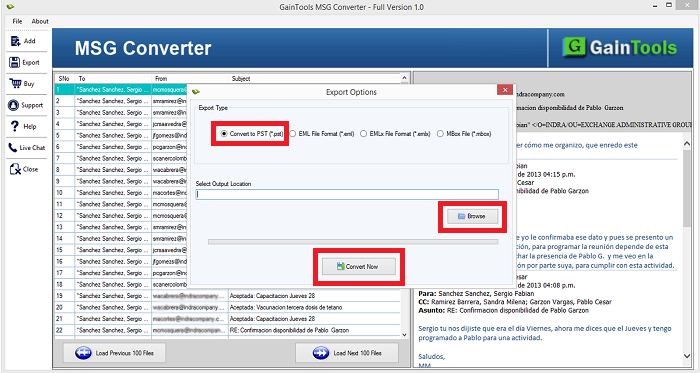Image resolution: width=700 pixels, height=373 pixels.
Task: Select email row 1 in list
Action: 121,90
